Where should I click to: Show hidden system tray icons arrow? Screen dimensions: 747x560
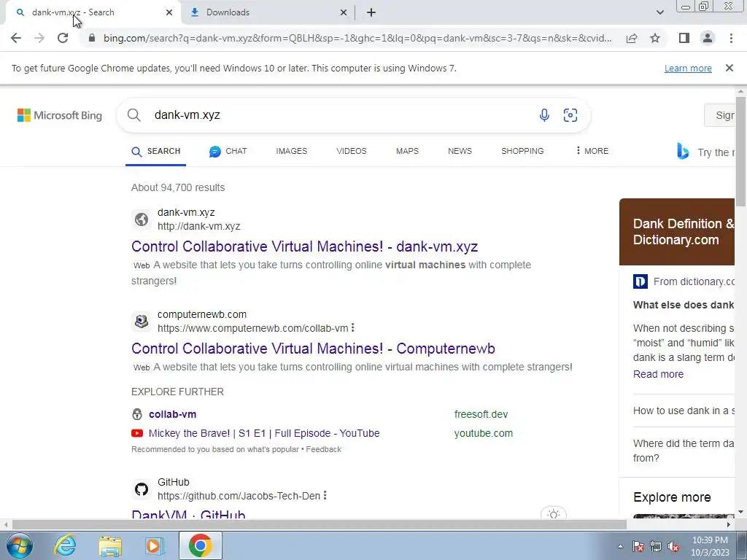pyautogui.click(x=620, y=546)
